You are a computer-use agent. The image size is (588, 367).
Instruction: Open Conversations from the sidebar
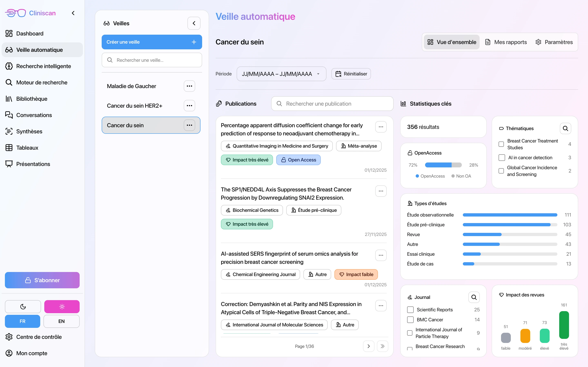coord(34,115)
